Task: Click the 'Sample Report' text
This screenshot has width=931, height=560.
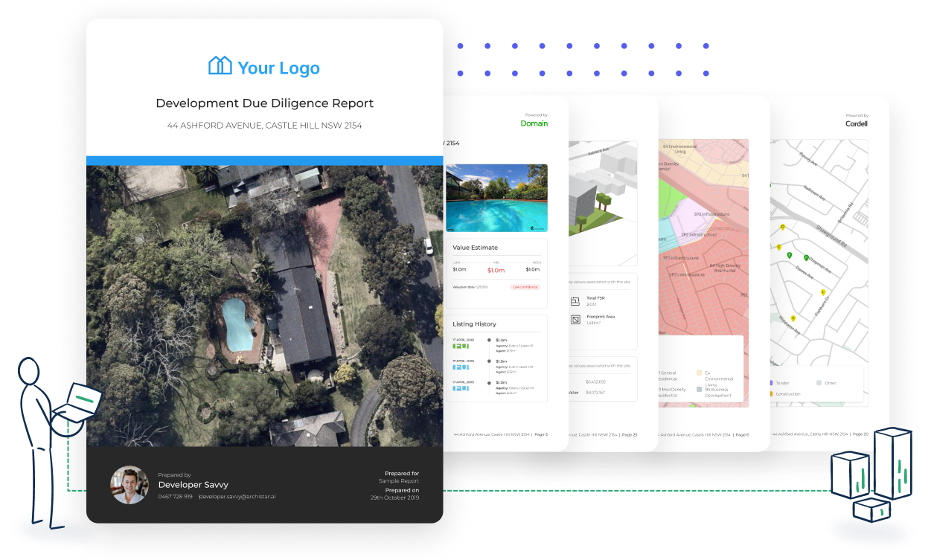Action: [399, 481]
